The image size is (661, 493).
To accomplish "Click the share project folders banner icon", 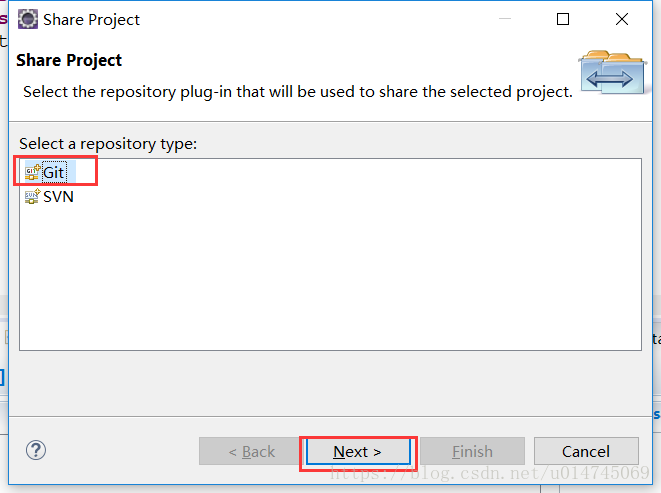I will [612, 72].
